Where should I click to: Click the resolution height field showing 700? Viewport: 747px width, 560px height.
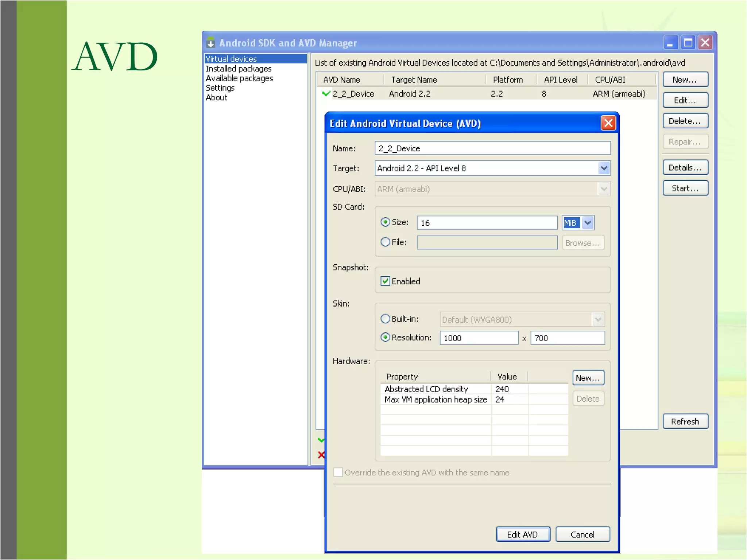[x=568, y=338]
